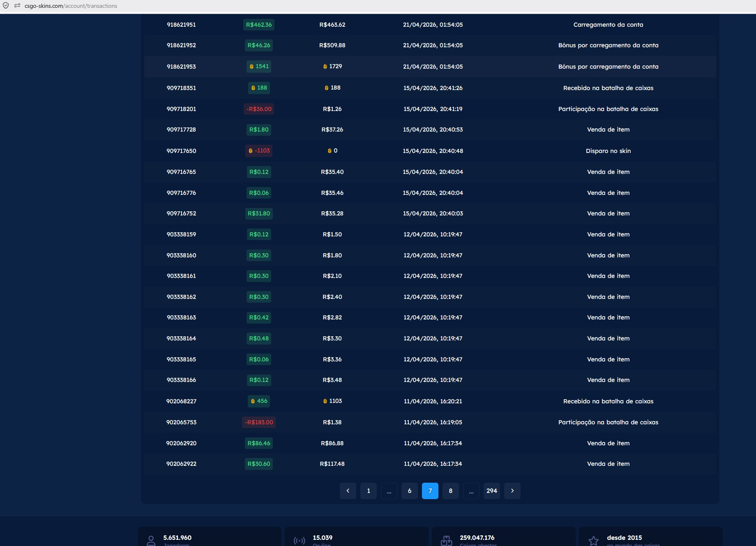Click timestamp 11/04/2026, 16:20:21
Screen dimensions: 756x546
coord(433,401)
